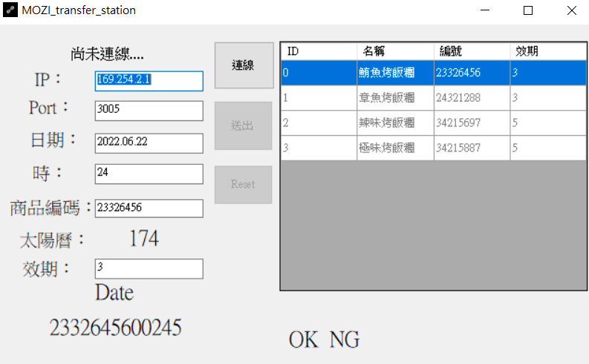
Task: Click the 效期 cell of the 辣味烤飯糰 row
Action: (548, 123)
